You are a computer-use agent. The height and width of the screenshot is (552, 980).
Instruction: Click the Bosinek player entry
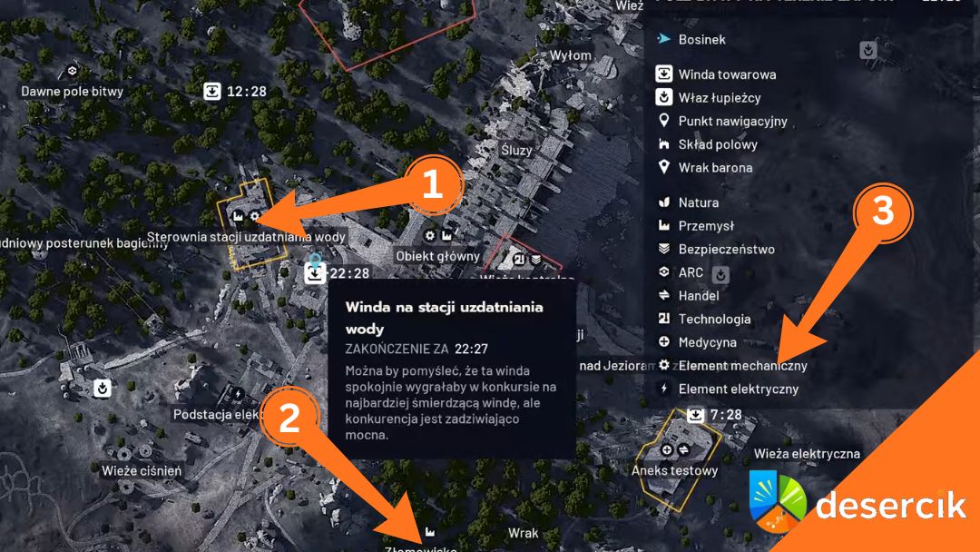pos(691,39)
